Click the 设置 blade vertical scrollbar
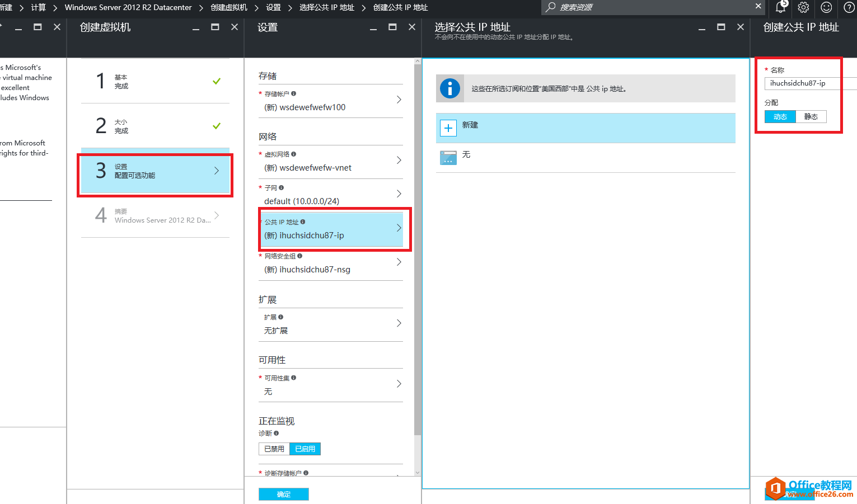857x504 pixels. click(417, 249)
